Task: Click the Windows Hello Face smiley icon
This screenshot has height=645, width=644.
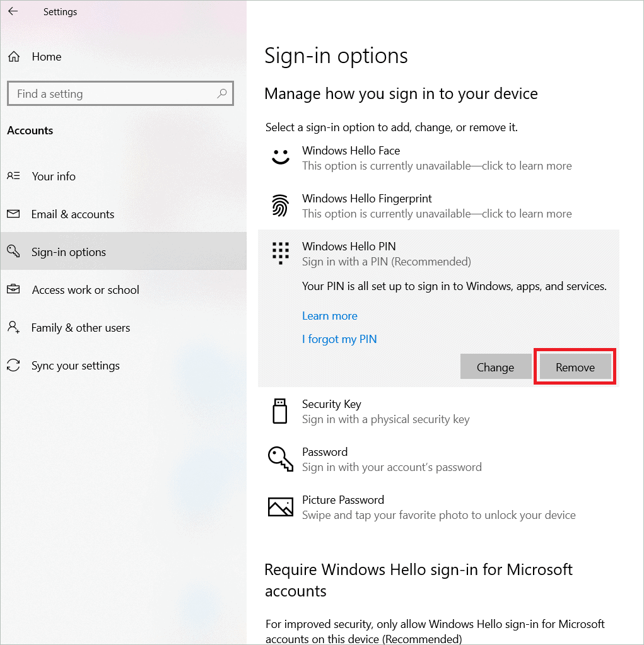Action: click(x=281, y=157)
